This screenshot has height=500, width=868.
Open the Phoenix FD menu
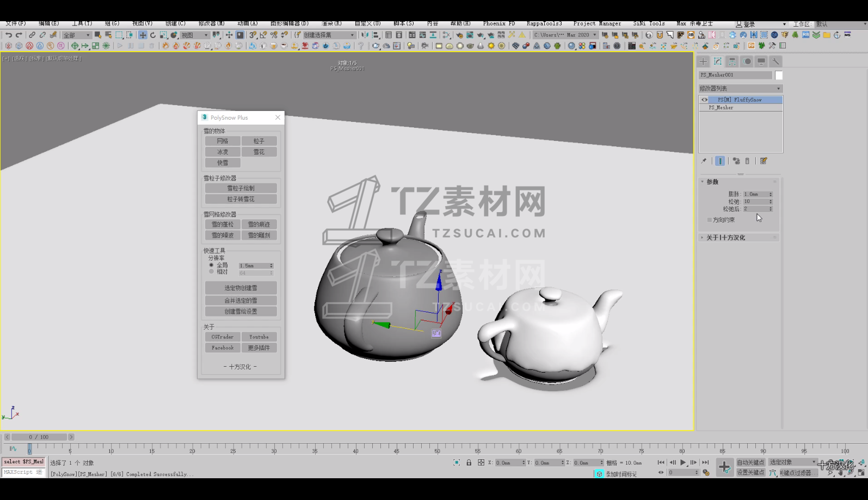click(x=499, y=24)
